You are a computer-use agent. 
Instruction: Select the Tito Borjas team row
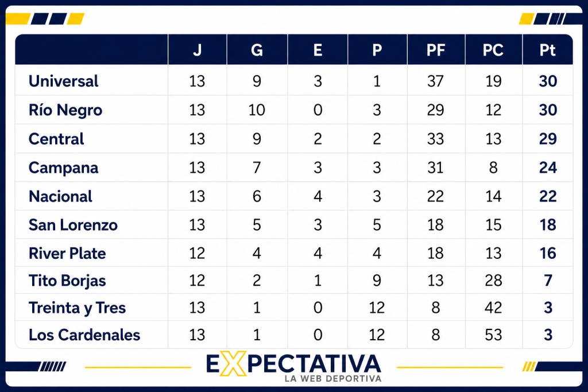(294, 280)
